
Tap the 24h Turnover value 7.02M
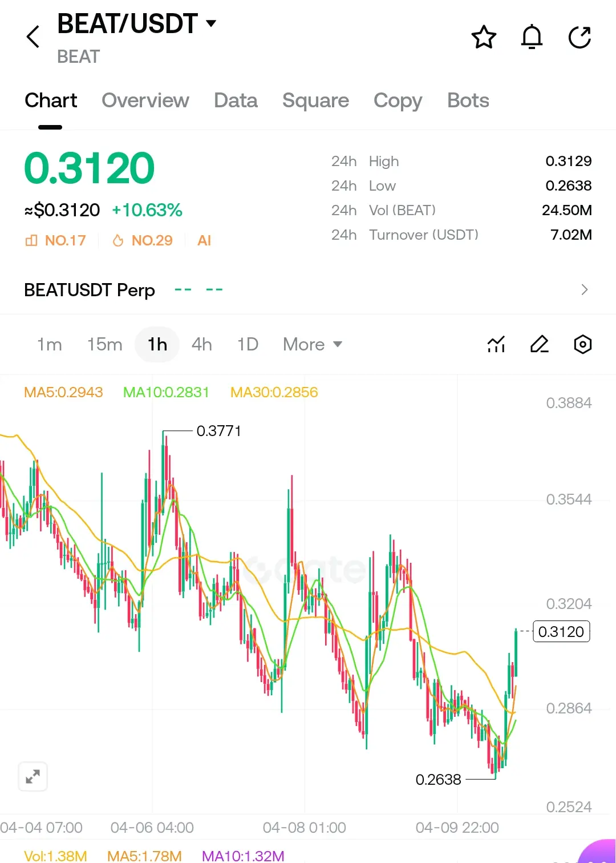pos(571,235)
